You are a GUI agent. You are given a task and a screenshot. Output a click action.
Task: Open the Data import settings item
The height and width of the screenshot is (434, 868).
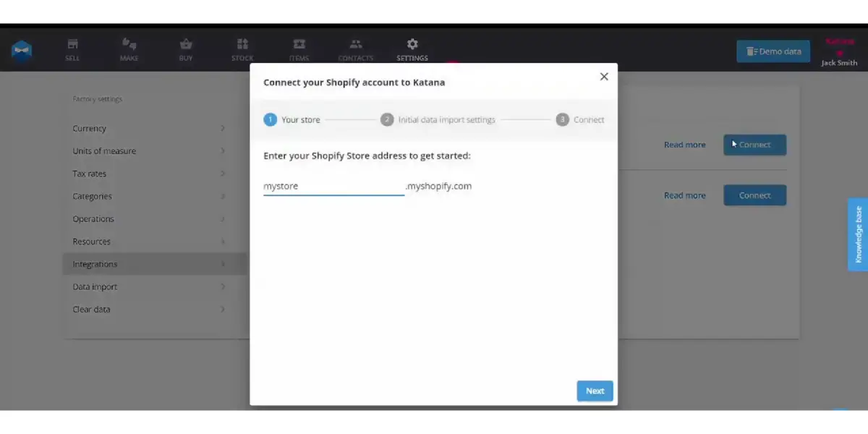[95, 287]
